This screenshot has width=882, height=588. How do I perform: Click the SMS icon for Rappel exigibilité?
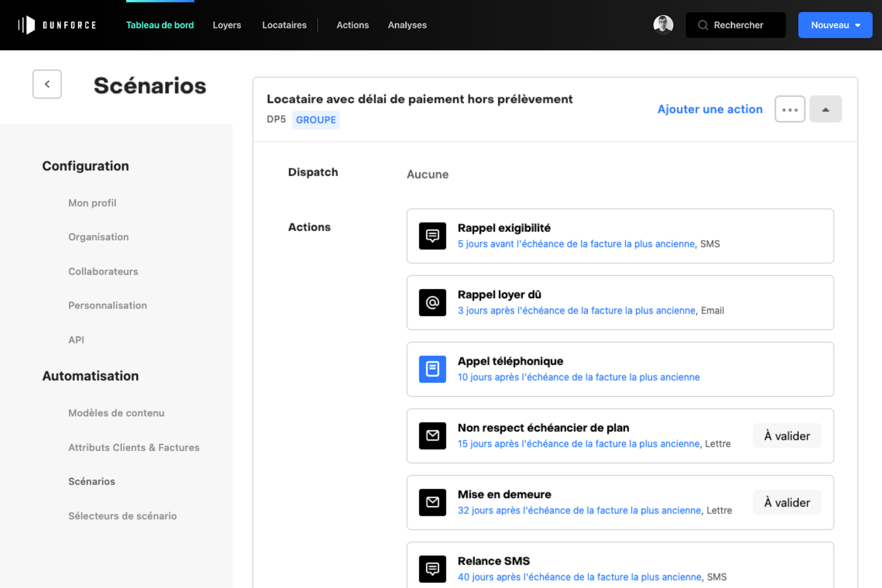click(x=432, y=236)
